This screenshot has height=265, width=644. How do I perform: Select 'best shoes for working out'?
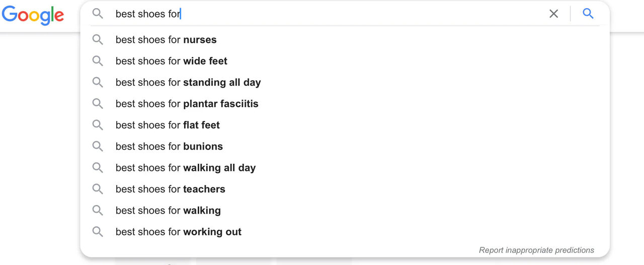178,232
